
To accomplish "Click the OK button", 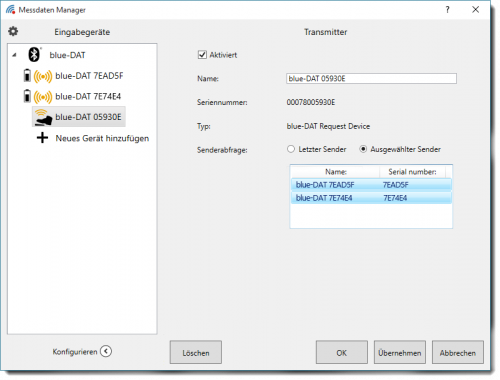I will click(x=342, y=352).
